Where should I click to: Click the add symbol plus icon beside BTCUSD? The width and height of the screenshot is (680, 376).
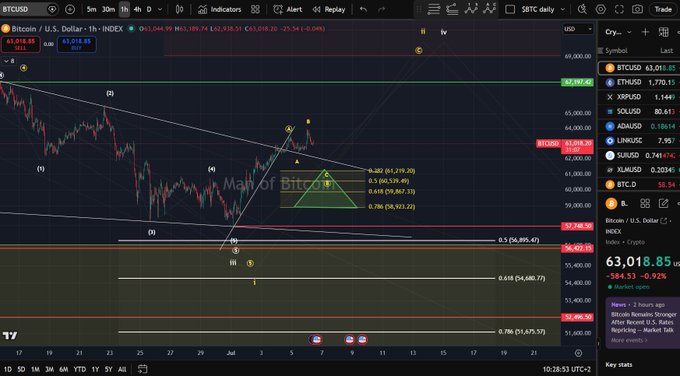click(70, 9)
